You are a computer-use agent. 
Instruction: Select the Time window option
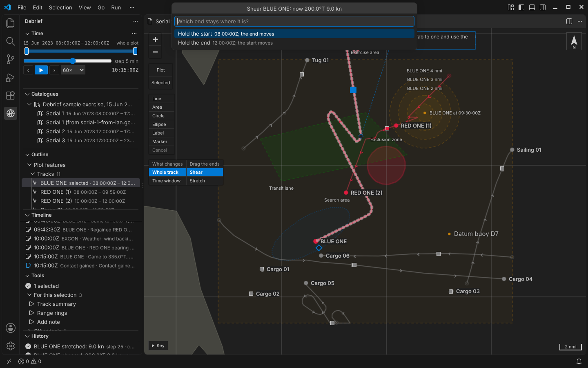(167, 181)
